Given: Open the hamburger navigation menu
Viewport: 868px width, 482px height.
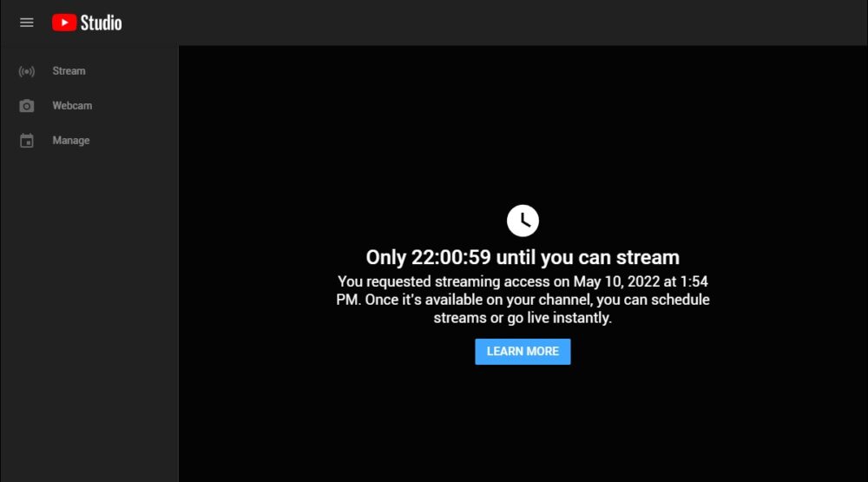Looking at the screenshot, I should click(x=27, y=23).
